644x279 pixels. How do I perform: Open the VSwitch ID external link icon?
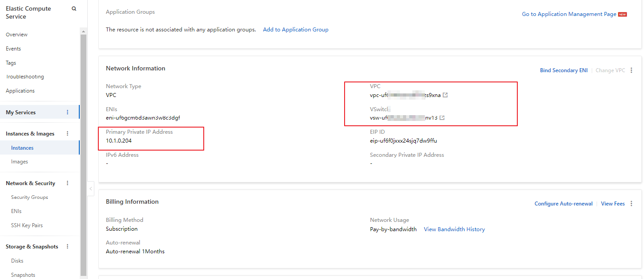coord(442,118)
